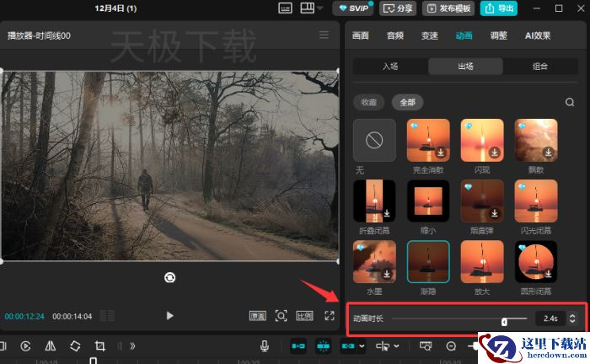590x364 pixels.
Task: Switch to the 调整 adjust tab
Action: [499, 35]
